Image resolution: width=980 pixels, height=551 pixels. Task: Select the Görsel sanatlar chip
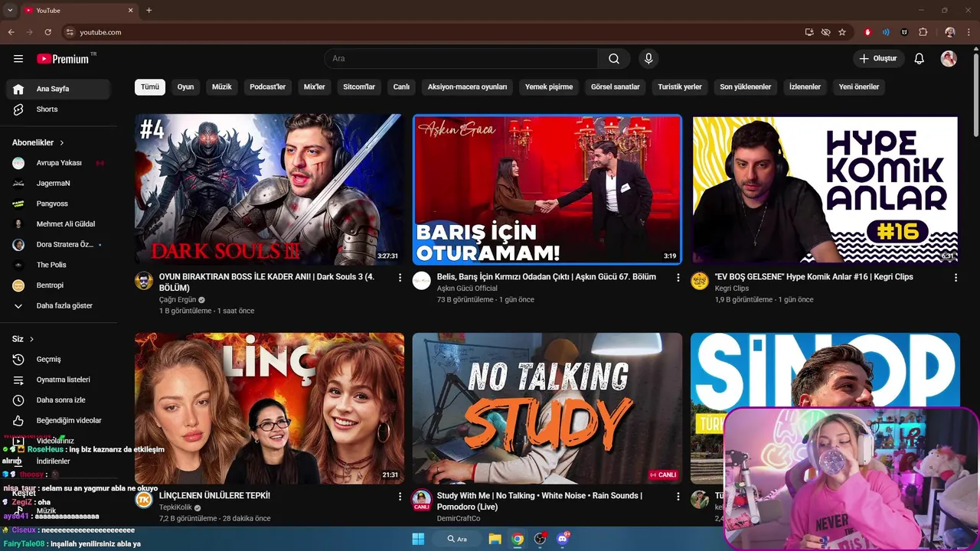tap(615, 87)
